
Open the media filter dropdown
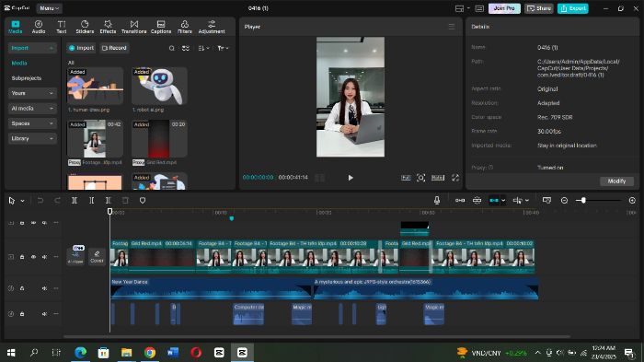(x=223, y=48)
